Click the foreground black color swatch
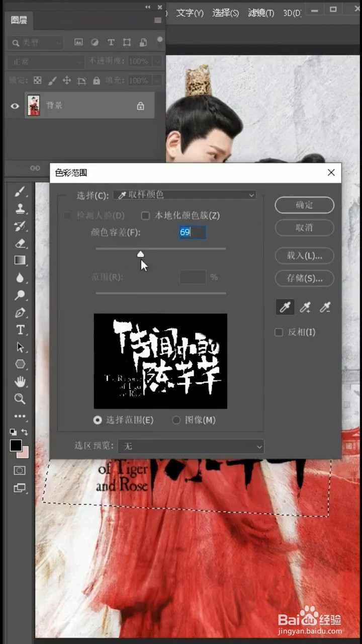The width and height of the screenshot is (362, 644). pyautogui.click(x=16, y=445)
